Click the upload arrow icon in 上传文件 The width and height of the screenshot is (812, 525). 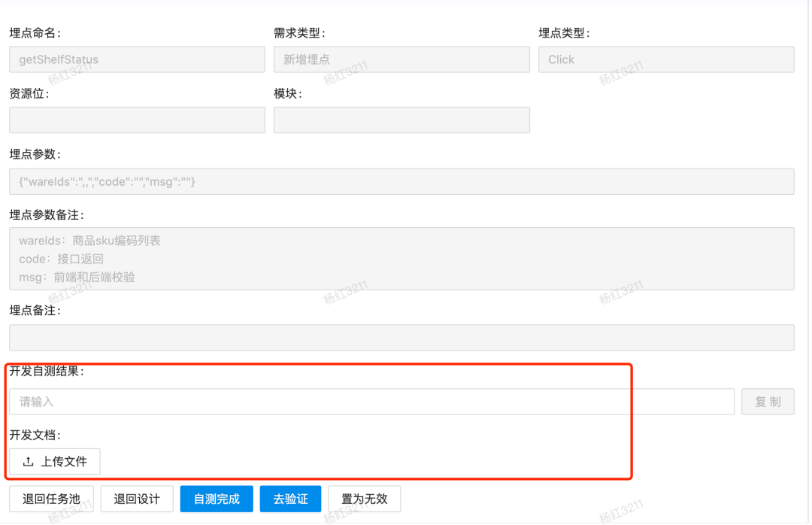coord(29,461)
